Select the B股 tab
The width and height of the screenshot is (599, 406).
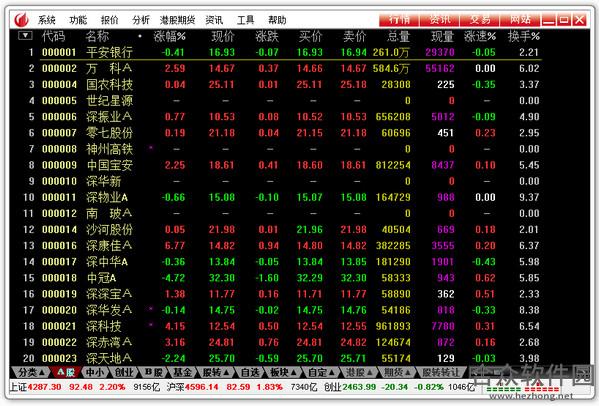pyautogui.click(x=154, y=372)
